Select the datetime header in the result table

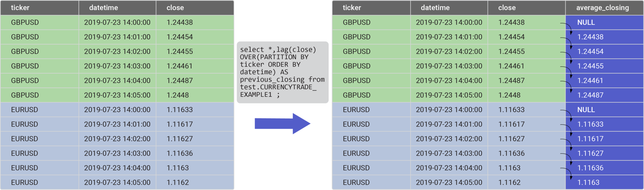449,8
